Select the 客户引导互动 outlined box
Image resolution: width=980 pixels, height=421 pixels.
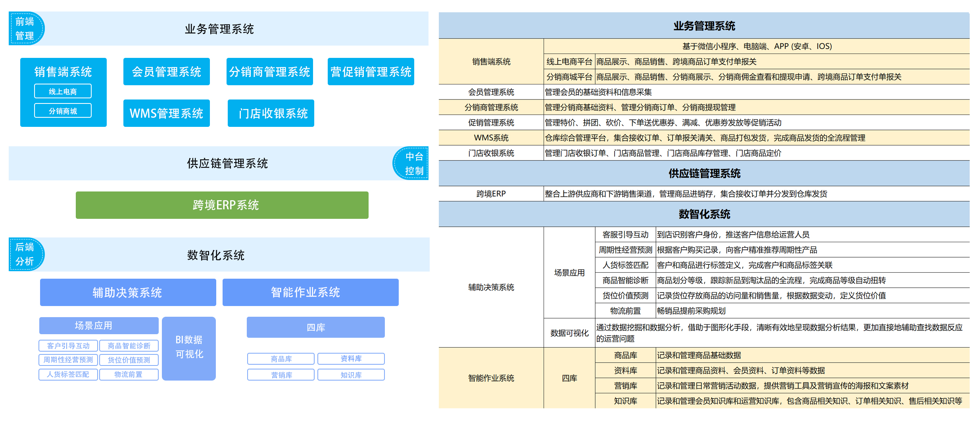tap(68, 346)
